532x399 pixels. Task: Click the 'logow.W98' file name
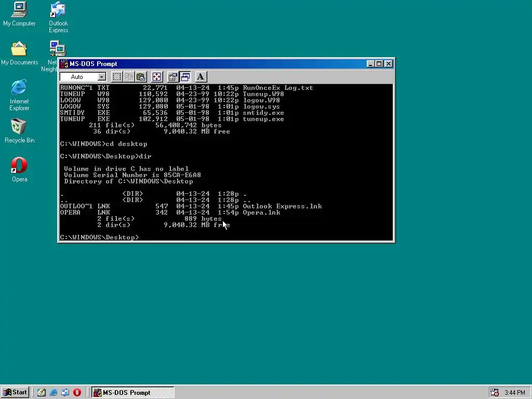pyautogui.click(x=261, y=100)
